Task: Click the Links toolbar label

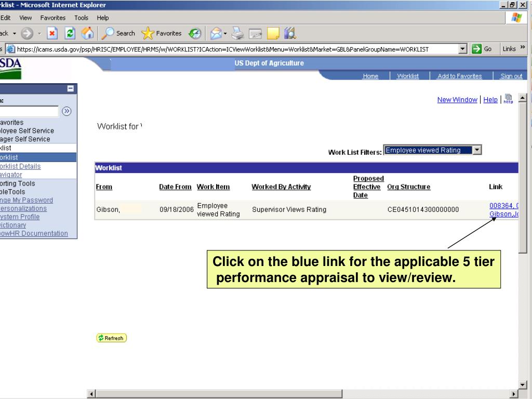Action: pyautogui.click(x=509, y=49)
